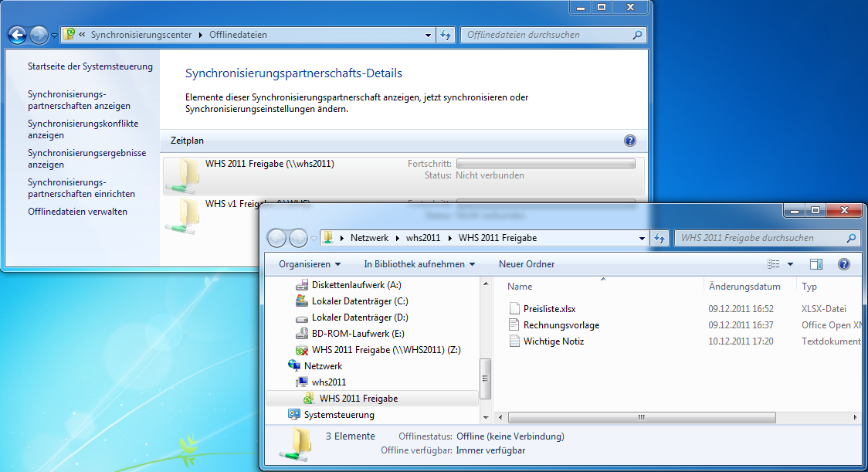
Task: Open recent locations dropdown in Freigabe window
Action: [x=314, y=239]
